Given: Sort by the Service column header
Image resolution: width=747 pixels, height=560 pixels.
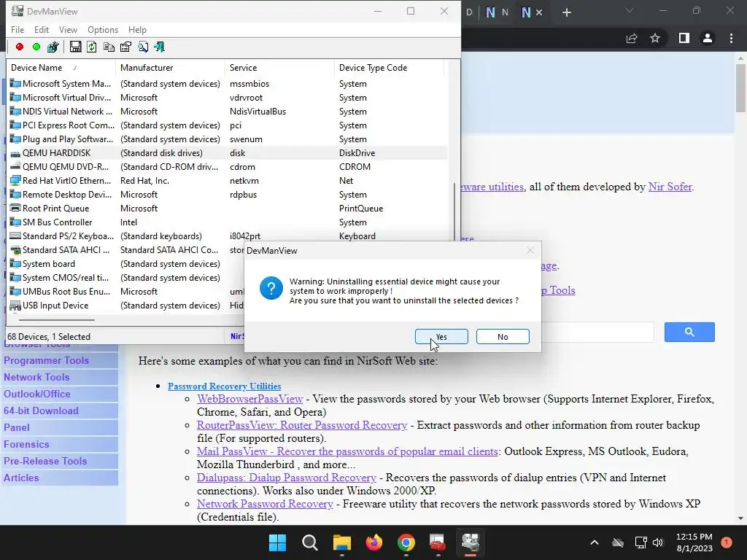Looking at the screenshot, I should pyautogui.click(x=279, y=68).
